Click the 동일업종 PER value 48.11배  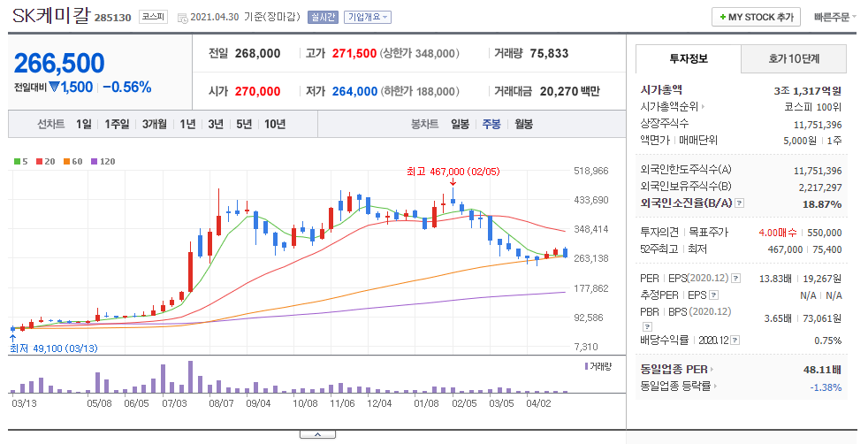(x=823, y=369)
